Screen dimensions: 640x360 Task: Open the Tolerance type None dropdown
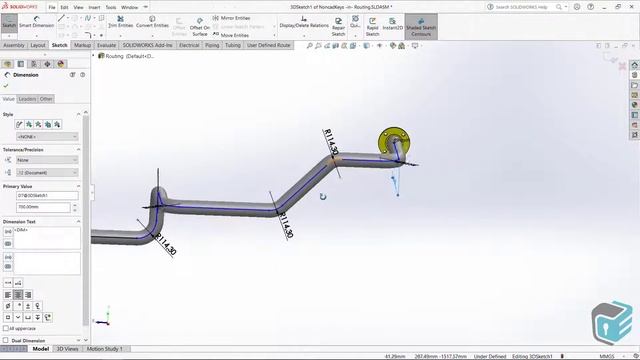[x=47, y=160]
